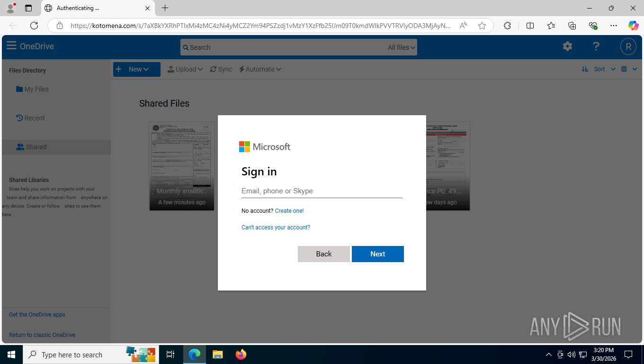Screen dimensions: 644x364
Task: Click Return to classic OneDrive link
Action: (42, 335)
